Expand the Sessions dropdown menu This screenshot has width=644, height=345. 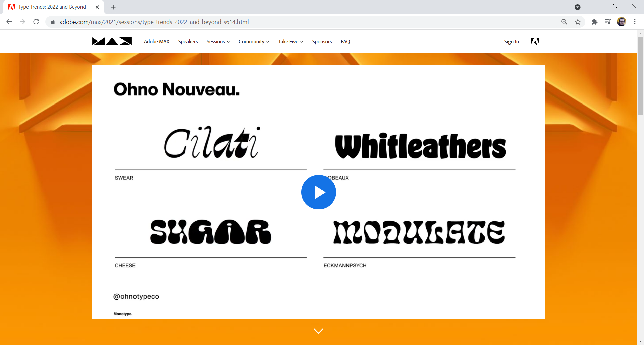click(218, 41)
